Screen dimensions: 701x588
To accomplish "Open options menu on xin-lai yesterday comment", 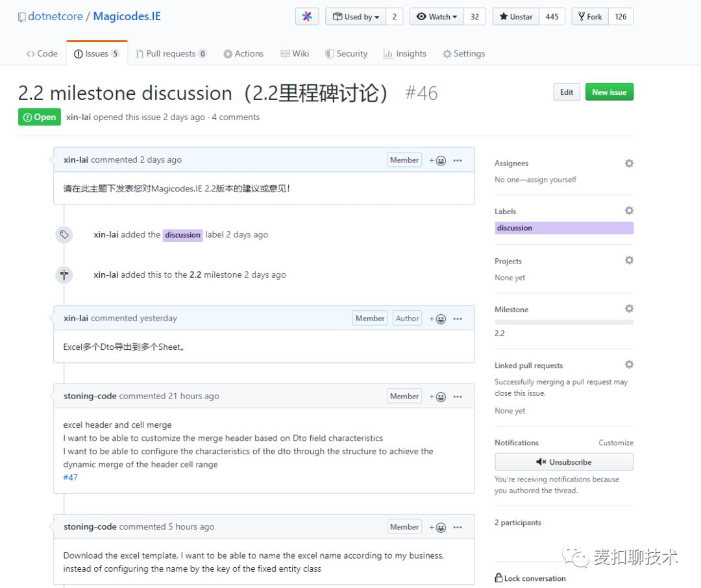I will tap(458, 319).
